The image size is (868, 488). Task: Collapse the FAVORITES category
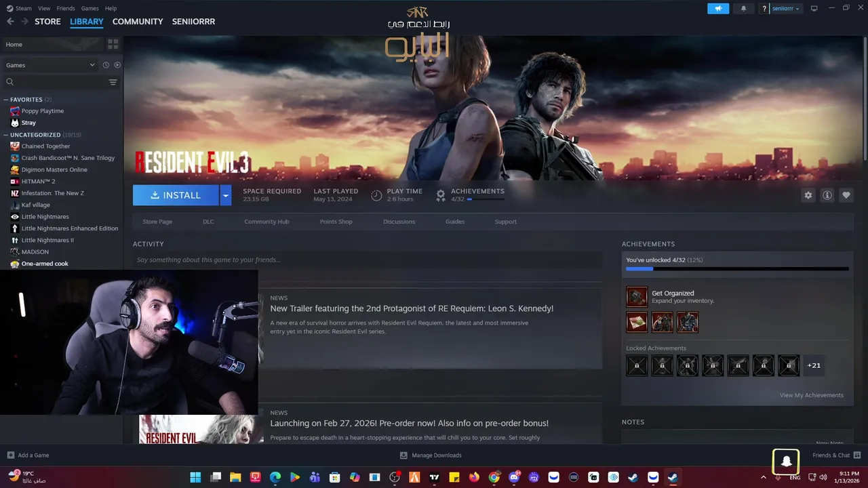[5, 100]
